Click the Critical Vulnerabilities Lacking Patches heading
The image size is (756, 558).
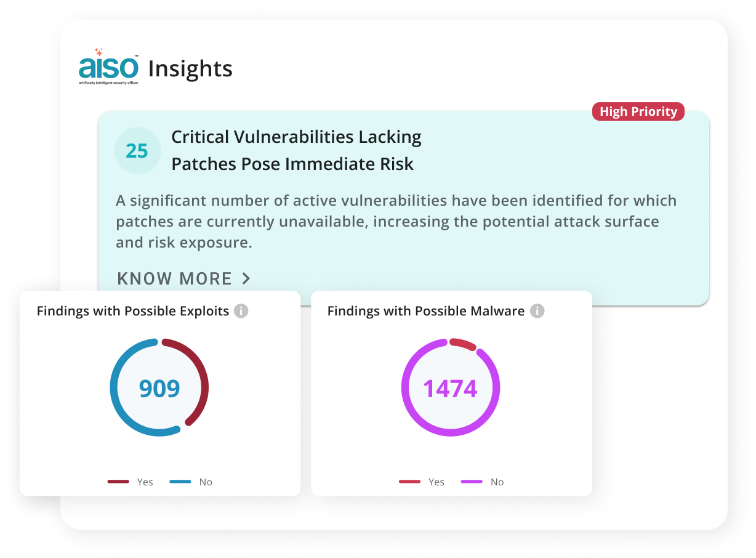click(x=296, y=150)
